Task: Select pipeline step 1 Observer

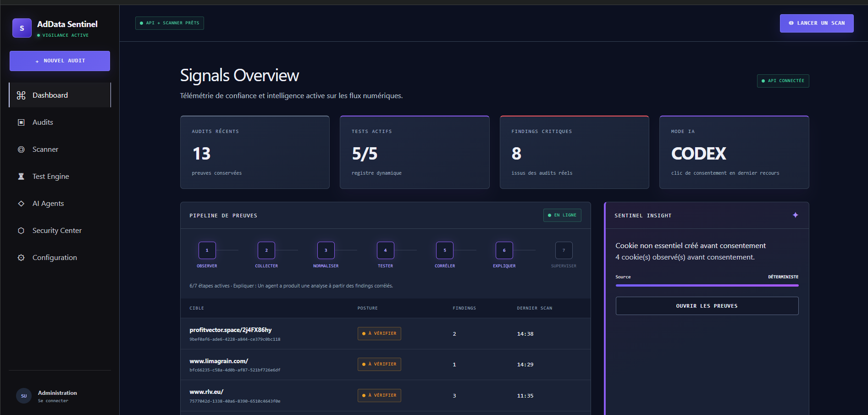Action: [207, 250]
